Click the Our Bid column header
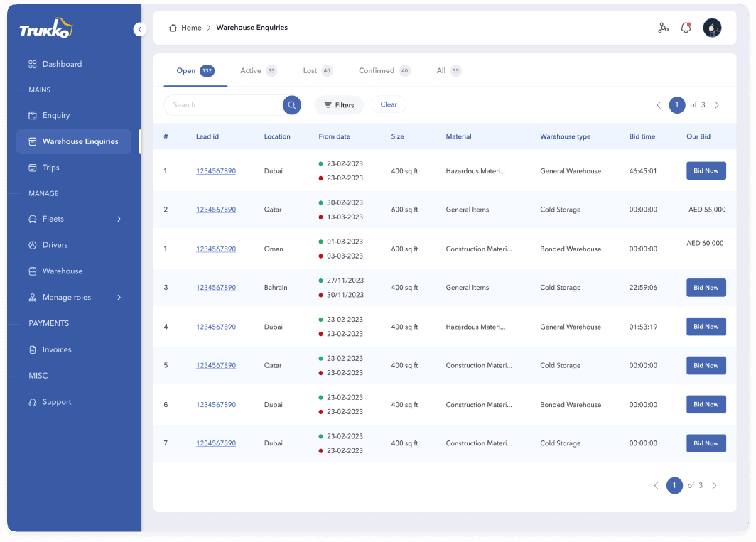Viewport: 756px width, 542px height. [698, 136]
